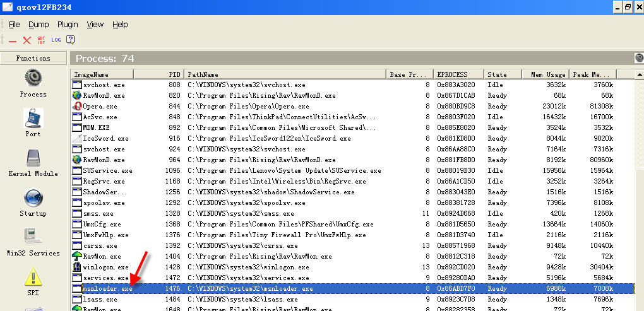Select the UmxFwHlp.exe process row
This screenshot has width=644, height=311.
click(x=352, y=235)
